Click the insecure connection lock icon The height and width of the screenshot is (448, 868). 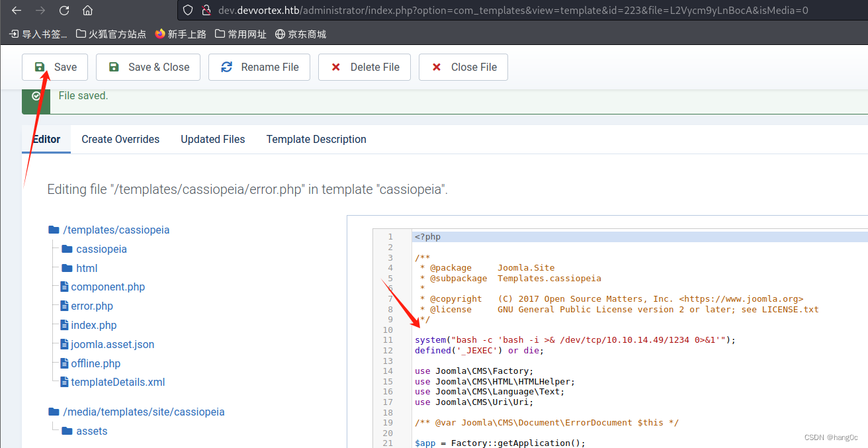(206, 11)
